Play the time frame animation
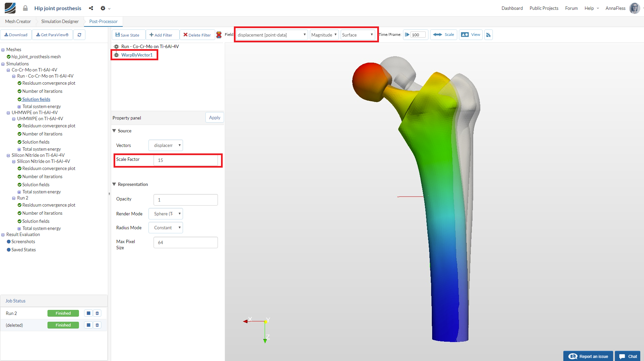The image size is (644, 361). [407, 35]
